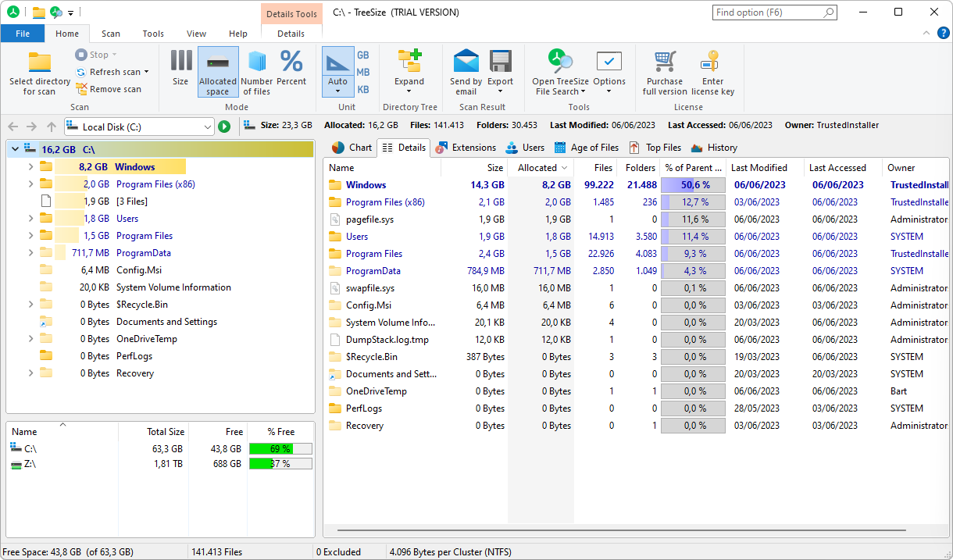Viewport: 953px width, 560px height.
Task: Click the Z:\ 37 % free bar
Action: pyautogui.click(x=280, y=464)
